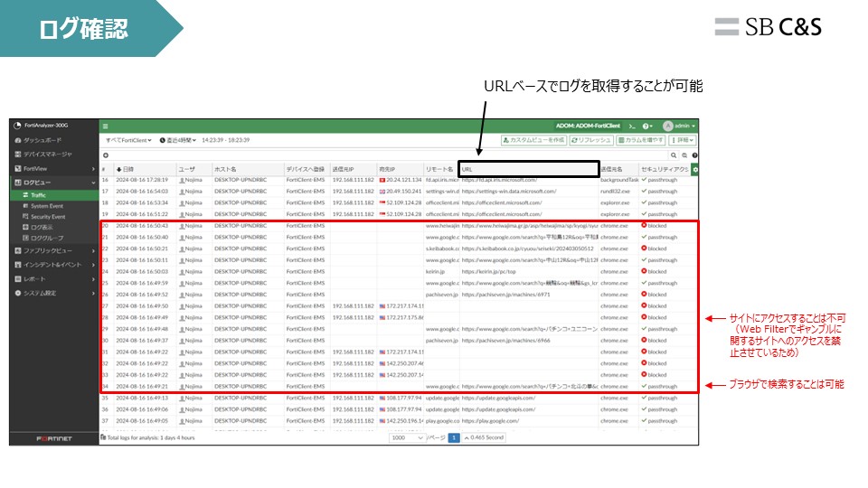Open the 直近4時間 time range dropdown
868x488 pixels.
[178, 141]
